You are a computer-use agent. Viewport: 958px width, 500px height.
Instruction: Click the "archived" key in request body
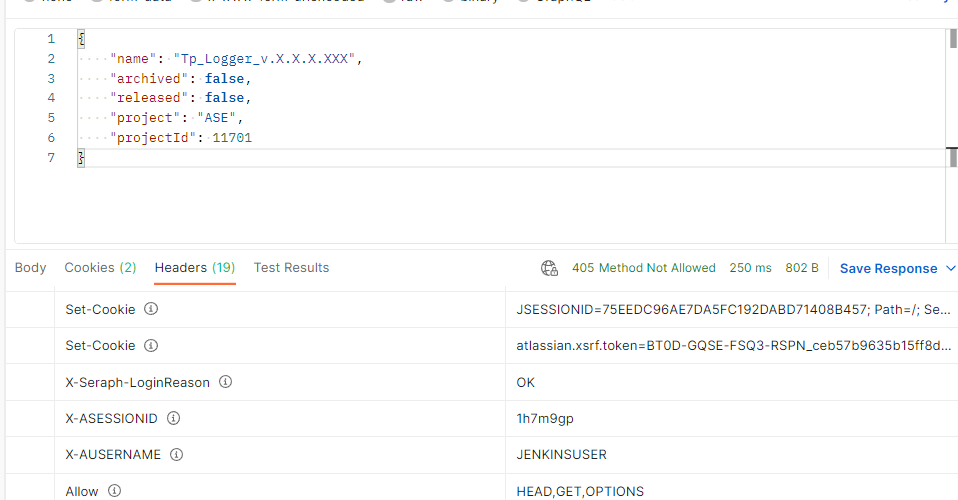point(149,78)
